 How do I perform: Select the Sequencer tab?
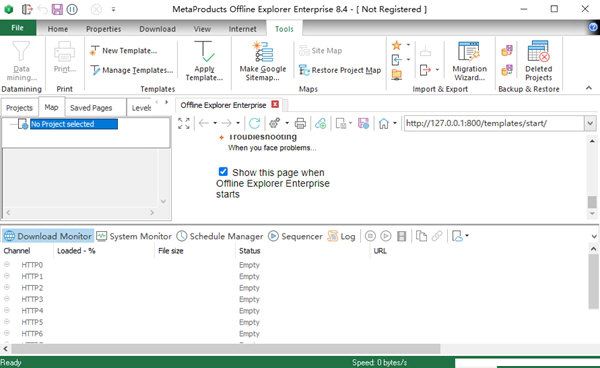pyautogui.click(x=295, y=236)
